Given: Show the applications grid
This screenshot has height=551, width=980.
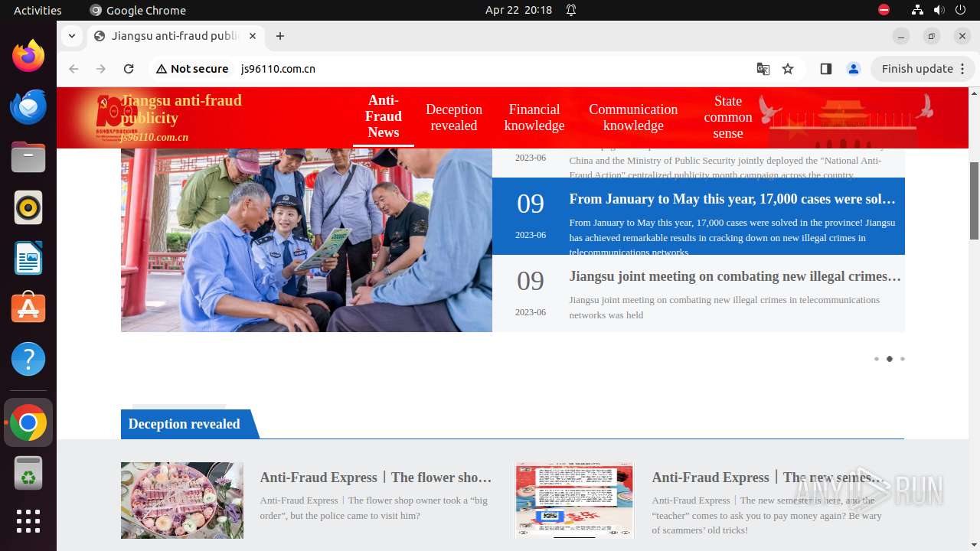Looking at the screenshot, I should [x=28, y=521].
